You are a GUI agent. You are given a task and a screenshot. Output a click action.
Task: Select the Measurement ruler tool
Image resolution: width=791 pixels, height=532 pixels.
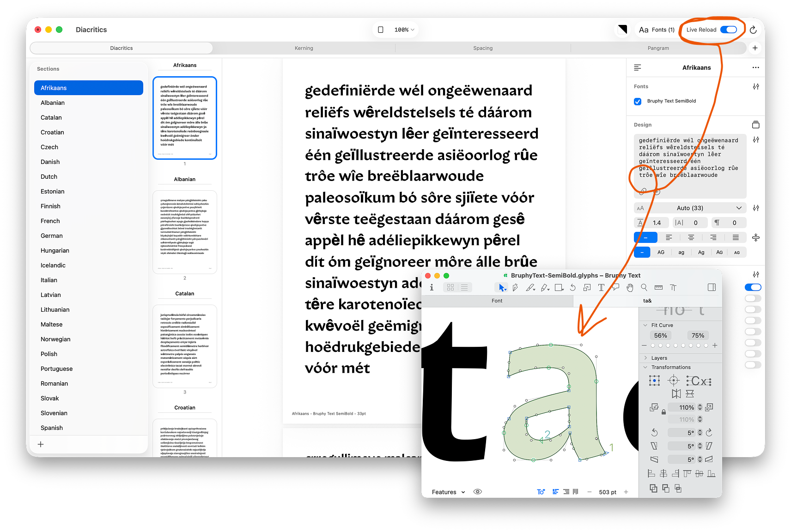[x=658, y=288]
